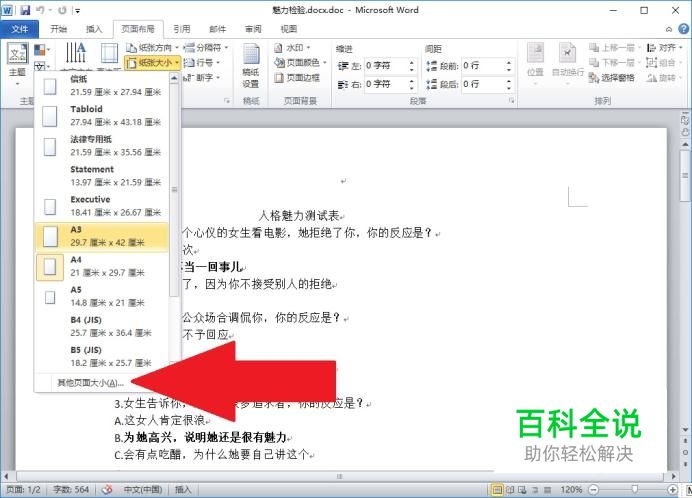Screen dimensions: 692x498
Task: Decrease spacing after (段后) stepper
Action: [x=509, y=87]
